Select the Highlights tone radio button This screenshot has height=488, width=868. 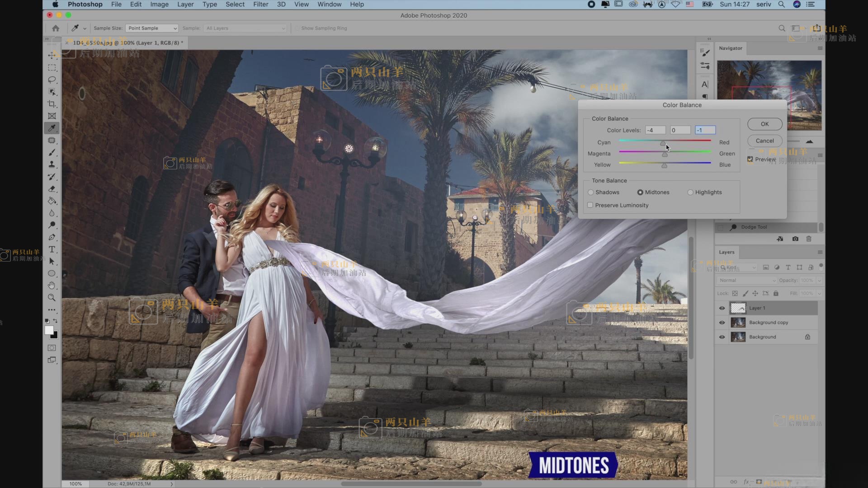[690, 192]
